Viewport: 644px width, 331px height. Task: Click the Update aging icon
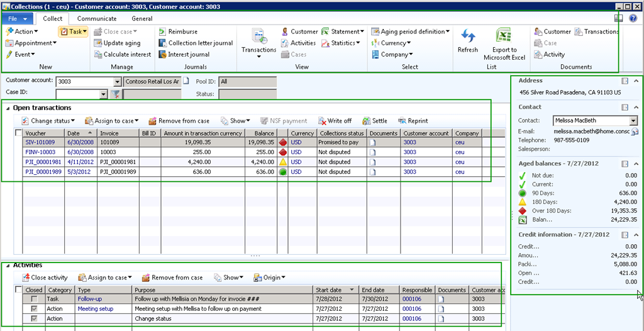click(98, 43)
